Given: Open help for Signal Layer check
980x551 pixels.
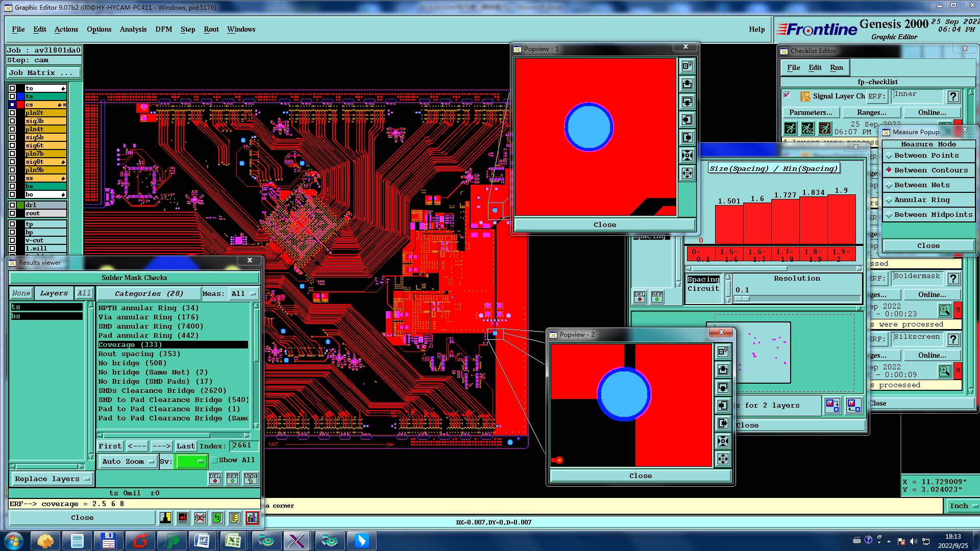Looking at the screenshot, I should [953, 96].
